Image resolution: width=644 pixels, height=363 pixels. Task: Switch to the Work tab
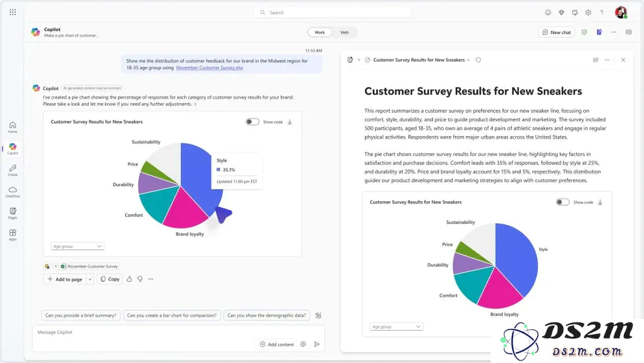(319, 32)
